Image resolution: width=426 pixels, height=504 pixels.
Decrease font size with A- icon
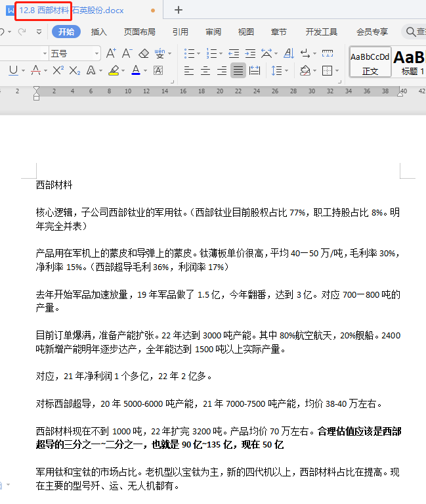pyautogui.click(x=127, y=53)
